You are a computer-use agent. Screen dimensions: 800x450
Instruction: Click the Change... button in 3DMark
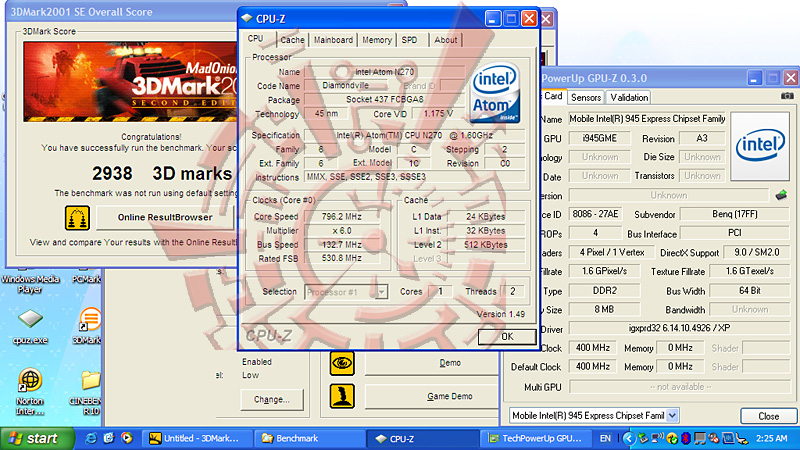point(271,399)
